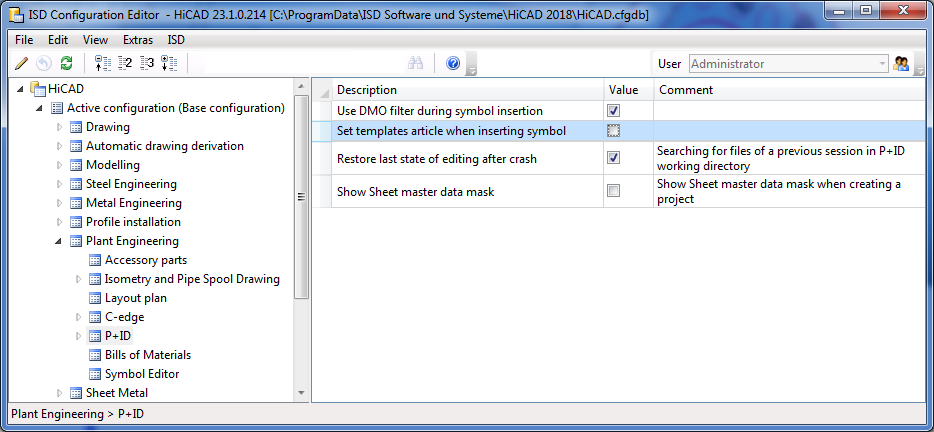Open the User dropdown showing Administrator
Image resolution: width=934 pixels, height=432 pixels.
click(x=881, y=63)
